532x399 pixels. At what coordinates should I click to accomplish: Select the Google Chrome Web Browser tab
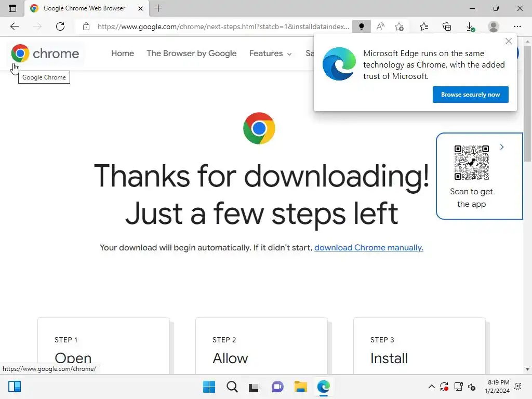click(x=84, y=8)
